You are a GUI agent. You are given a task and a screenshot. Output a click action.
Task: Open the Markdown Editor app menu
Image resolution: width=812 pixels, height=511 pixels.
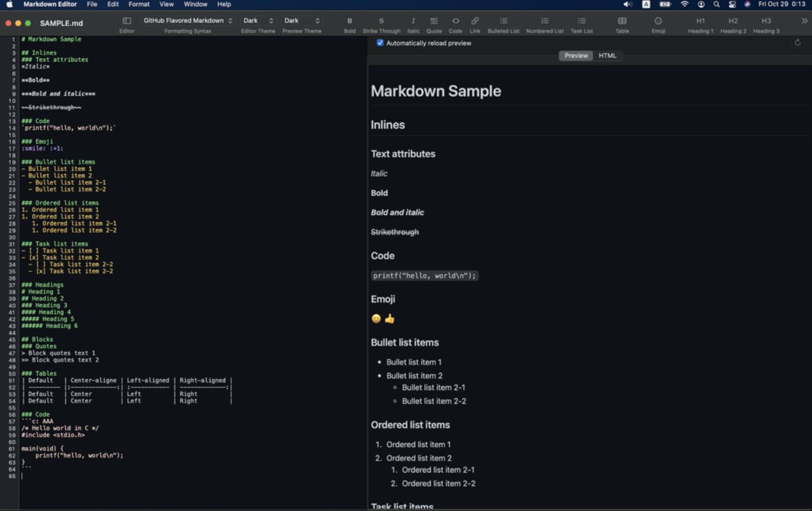coord(50,4)
